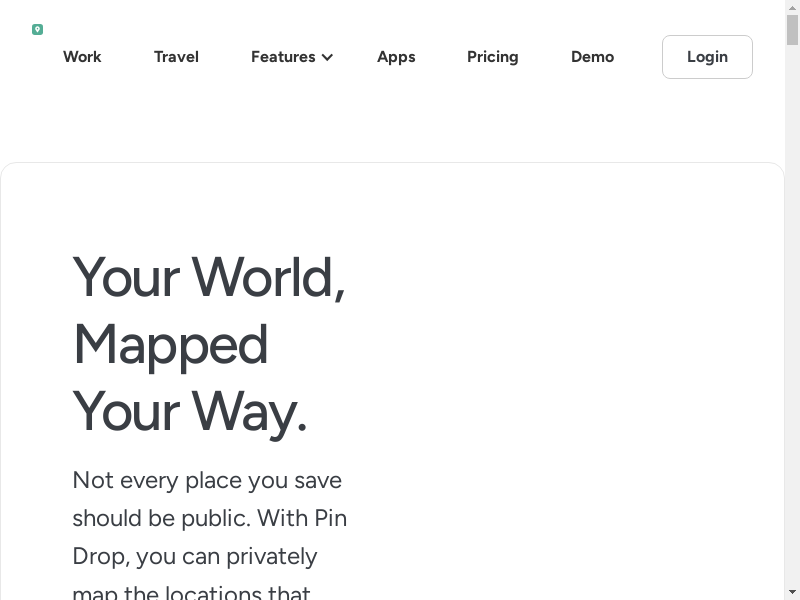Click the Pin Drop logo icon
This screenshot has height=600, width=800.
[x=38, y=30]
